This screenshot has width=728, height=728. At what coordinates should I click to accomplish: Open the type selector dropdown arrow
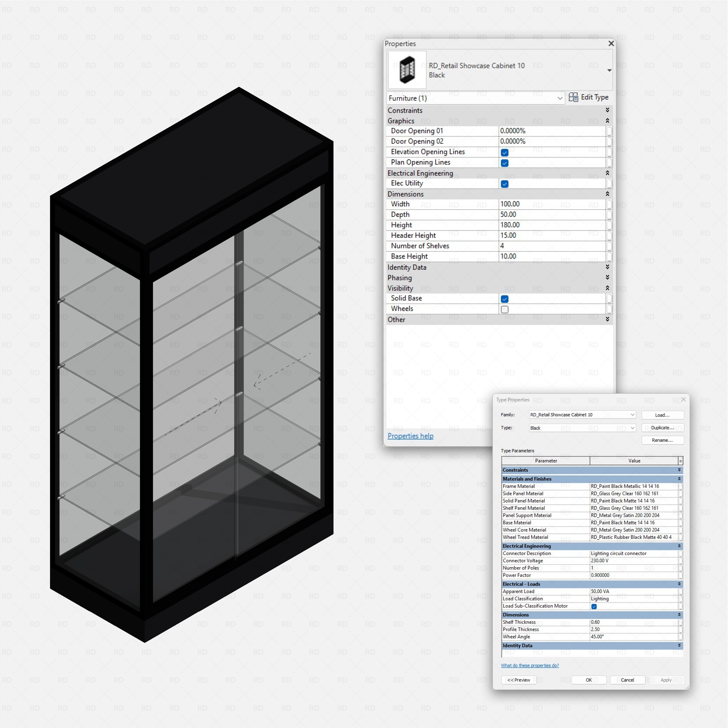click(609, 71)
